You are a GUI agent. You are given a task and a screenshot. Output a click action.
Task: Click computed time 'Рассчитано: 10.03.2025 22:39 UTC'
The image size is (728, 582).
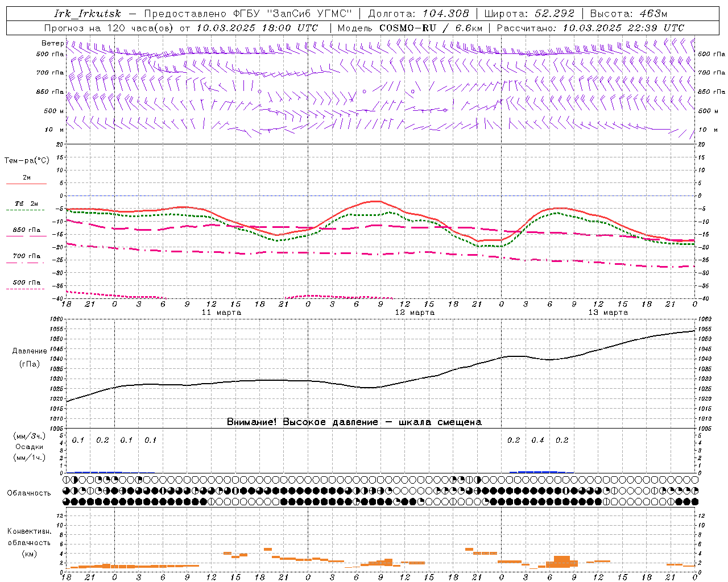(x=590, y=28)
